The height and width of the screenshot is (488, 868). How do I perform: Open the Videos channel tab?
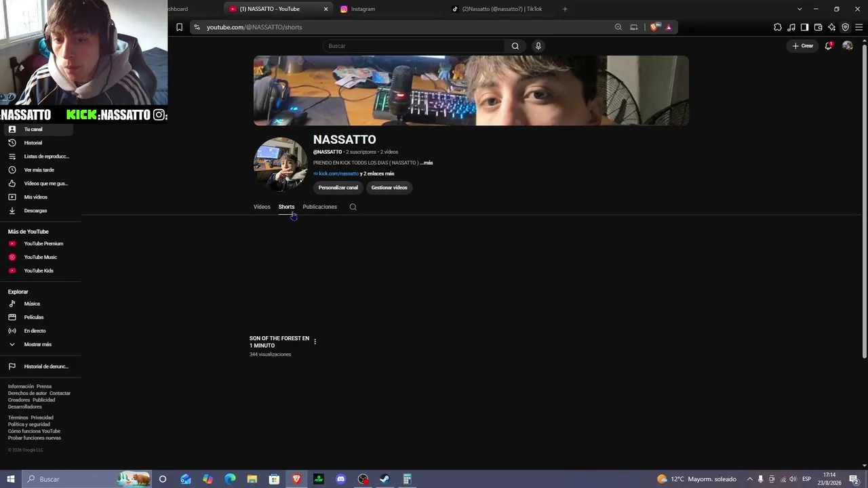click(x=262, y=207)
